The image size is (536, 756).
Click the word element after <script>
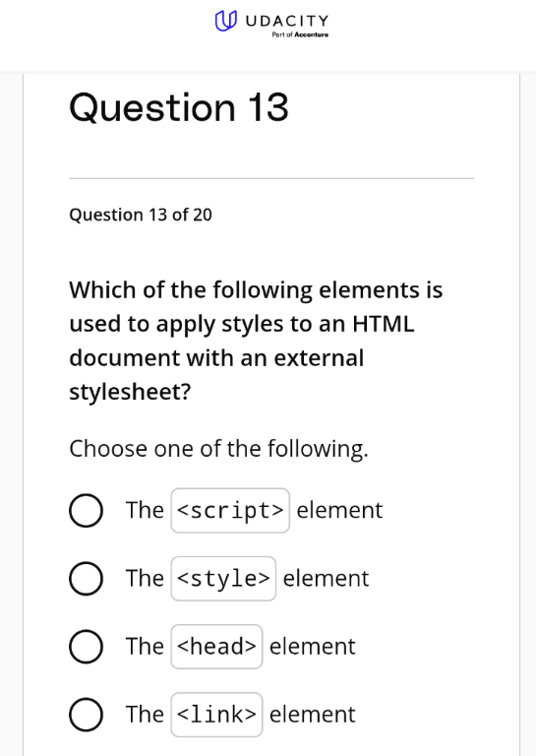coord(339,510)
